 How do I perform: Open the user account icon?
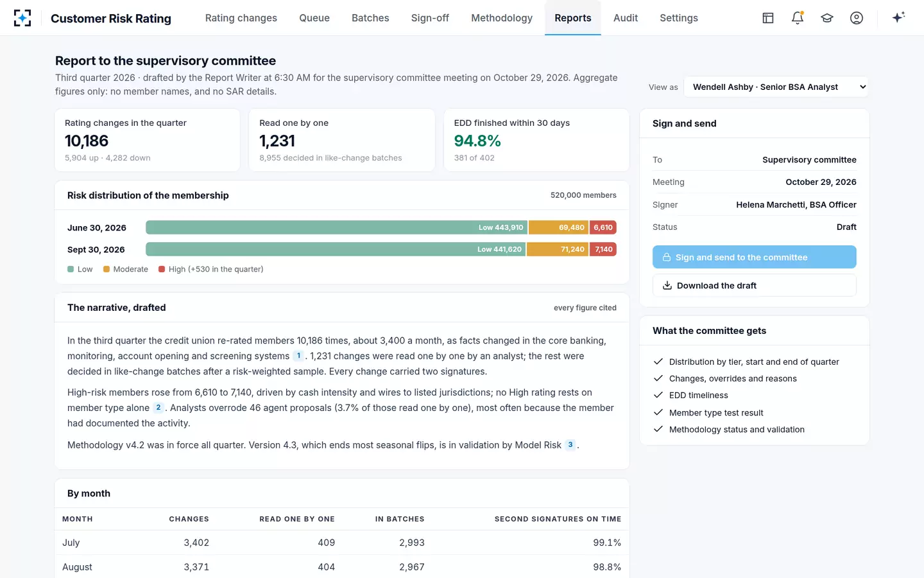[857, 18]
